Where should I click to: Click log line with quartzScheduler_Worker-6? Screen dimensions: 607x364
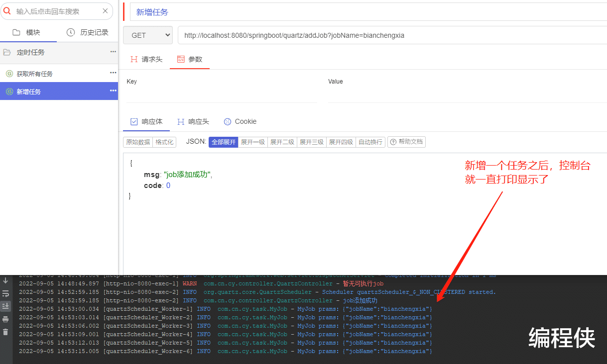tap(226, 351)
